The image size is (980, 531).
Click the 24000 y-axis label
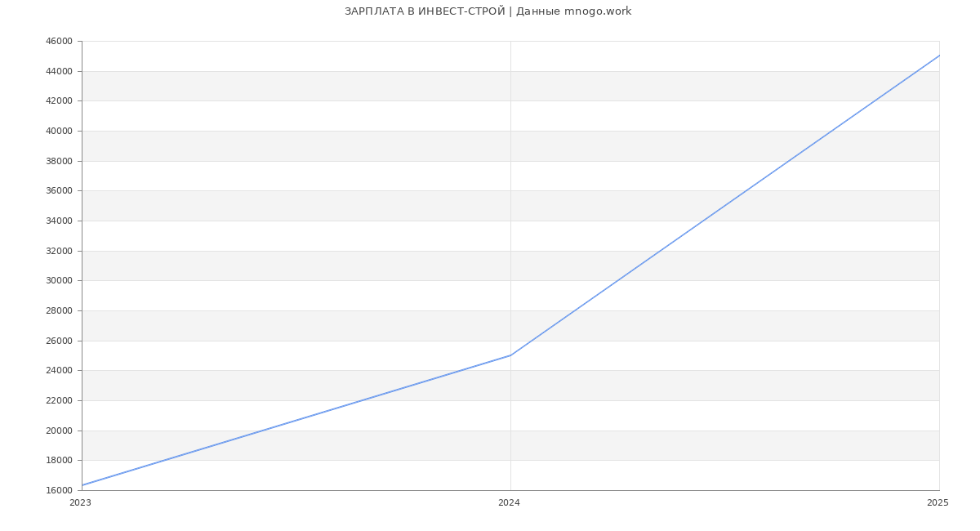(59, 371)
